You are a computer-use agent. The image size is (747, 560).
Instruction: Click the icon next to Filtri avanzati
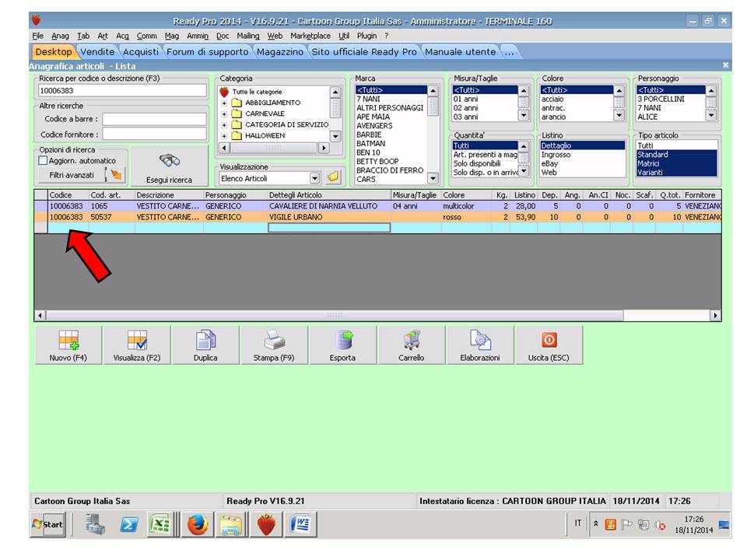point(115,175)
